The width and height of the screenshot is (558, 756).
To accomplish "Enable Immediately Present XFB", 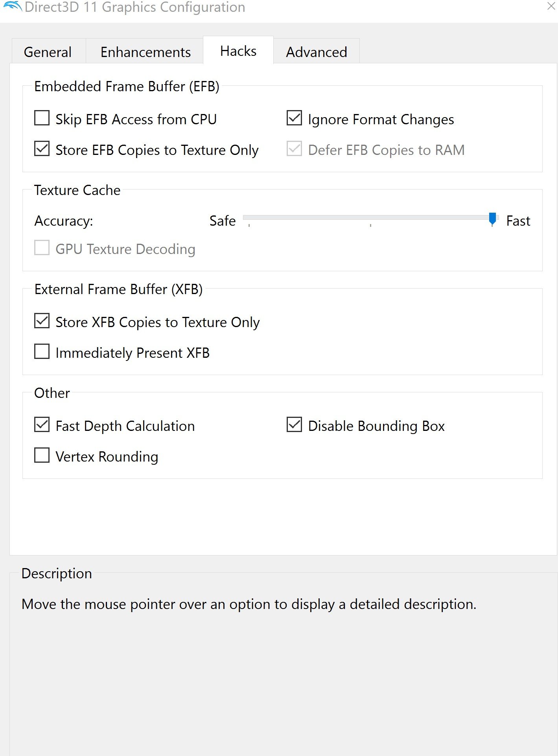I will click(x=42, y=352).
